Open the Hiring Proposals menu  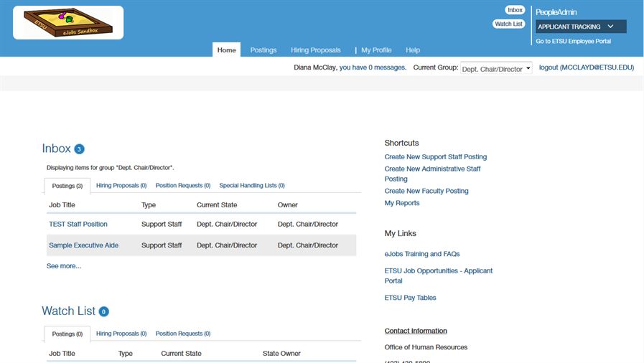(x=315, y=50)
